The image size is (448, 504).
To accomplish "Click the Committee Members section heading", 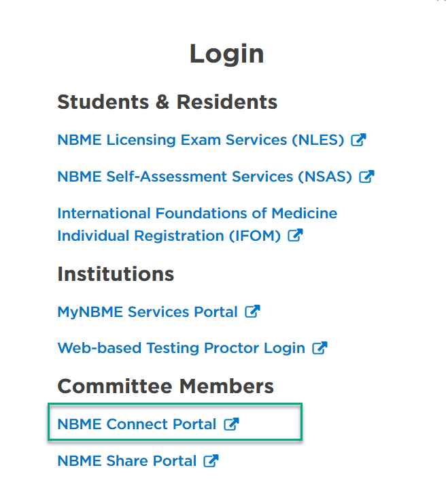I will pos(165,386).
